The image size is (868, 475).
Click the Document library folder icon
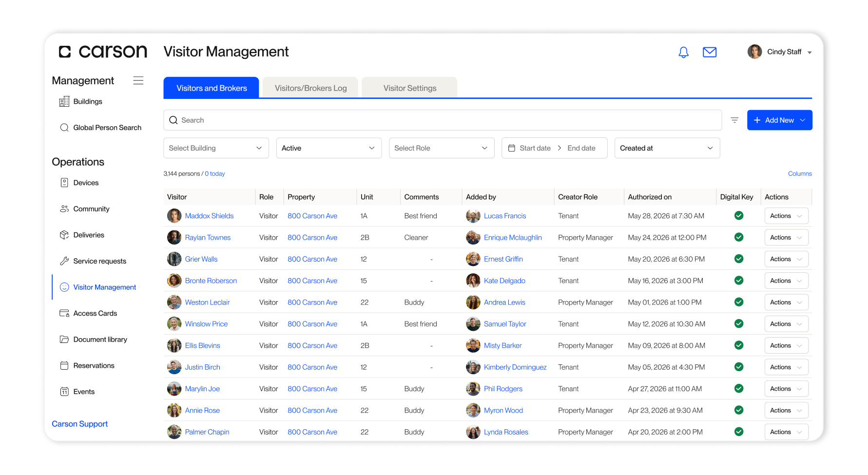tap(64, 340)
